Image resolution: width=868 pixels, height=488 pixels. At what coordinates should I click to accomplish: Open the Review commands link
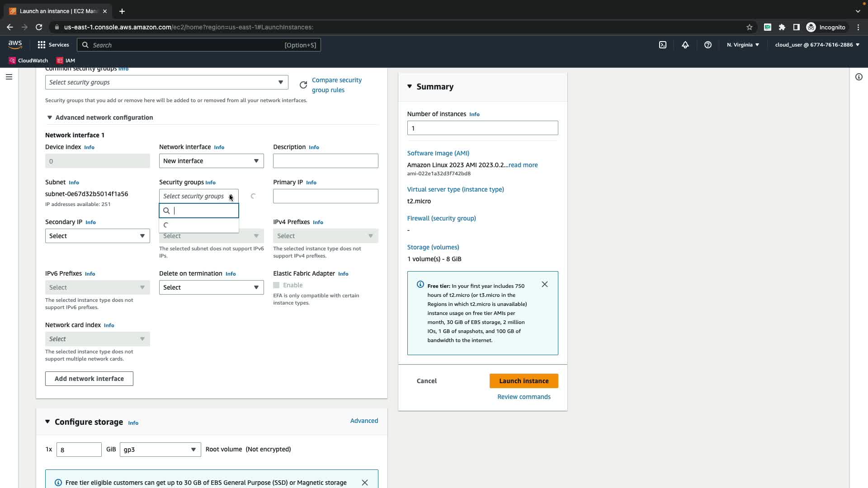coord(524,397)
